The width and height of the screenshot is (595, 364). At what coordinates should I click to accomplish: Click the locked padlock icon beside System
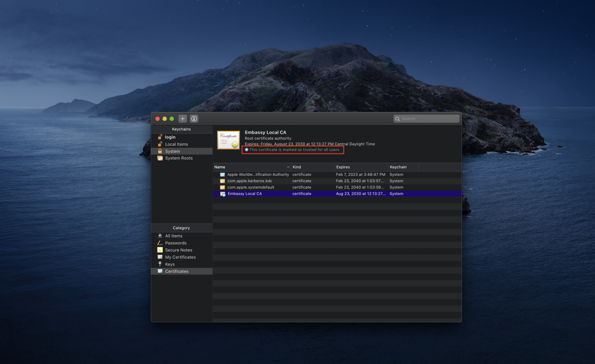[160, 151]
